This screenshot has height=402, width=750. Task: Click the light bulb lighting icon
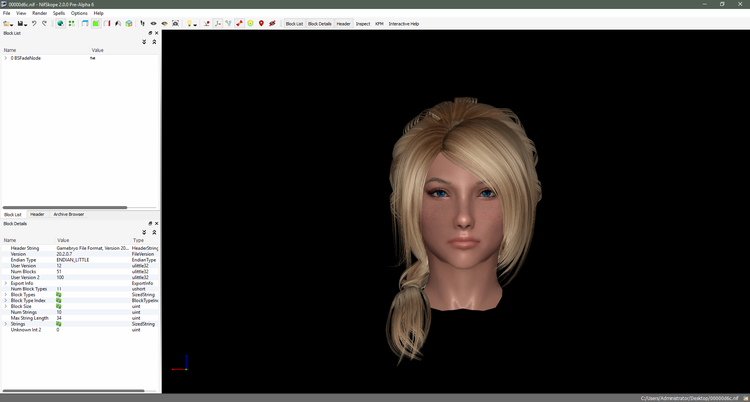[189, 23]
